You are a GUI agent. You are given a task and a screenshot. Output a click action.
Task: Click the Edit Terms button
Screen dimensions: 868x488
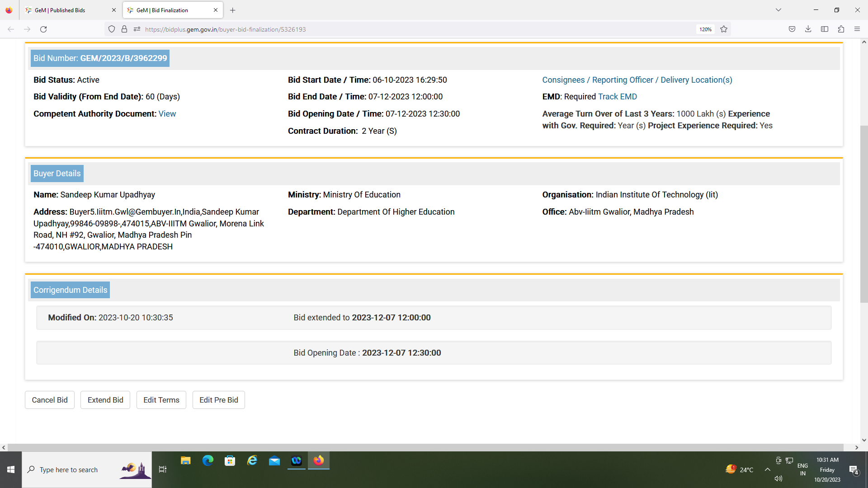(x=161, y=400)
